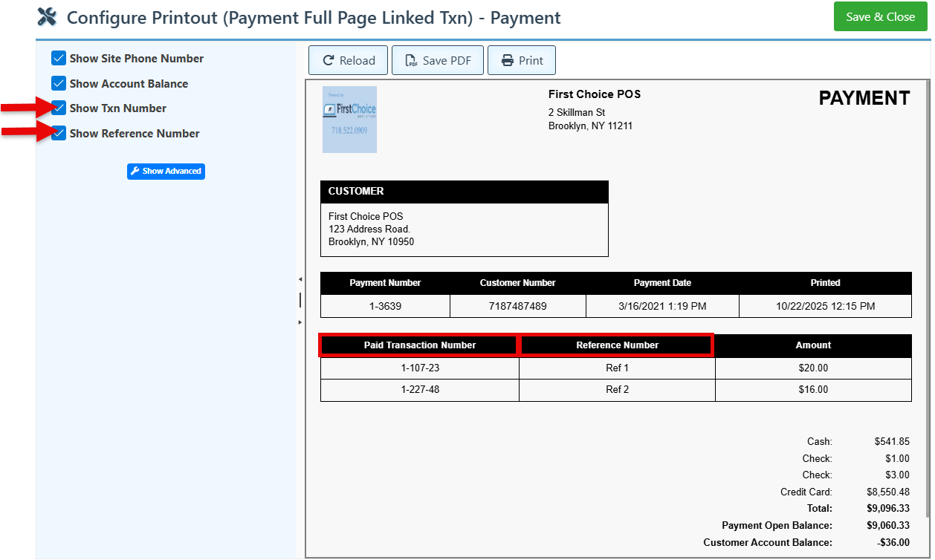Disable the Show Txn Number checkbox
Viewport: 935px width, 560px height.
59,108
